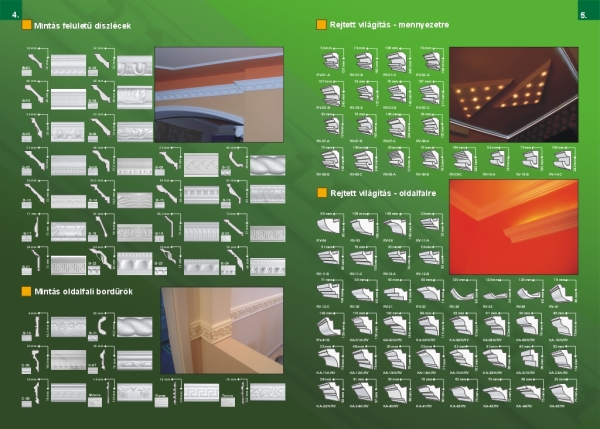The image size is (600, 429).
Task: Select the RV-01-A ceiling lighting profile
Action: (x=331, y=61)
